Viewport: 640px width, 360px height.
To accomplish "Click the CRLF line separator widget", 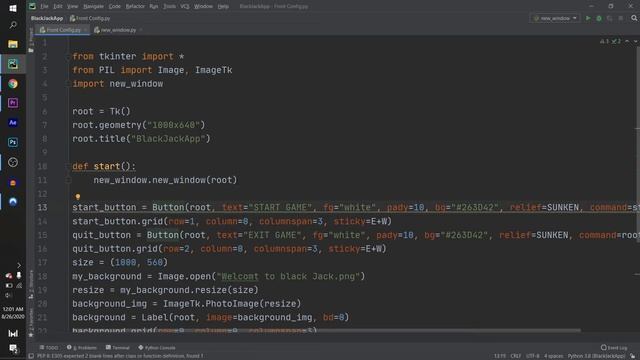I will click(516, 356).
